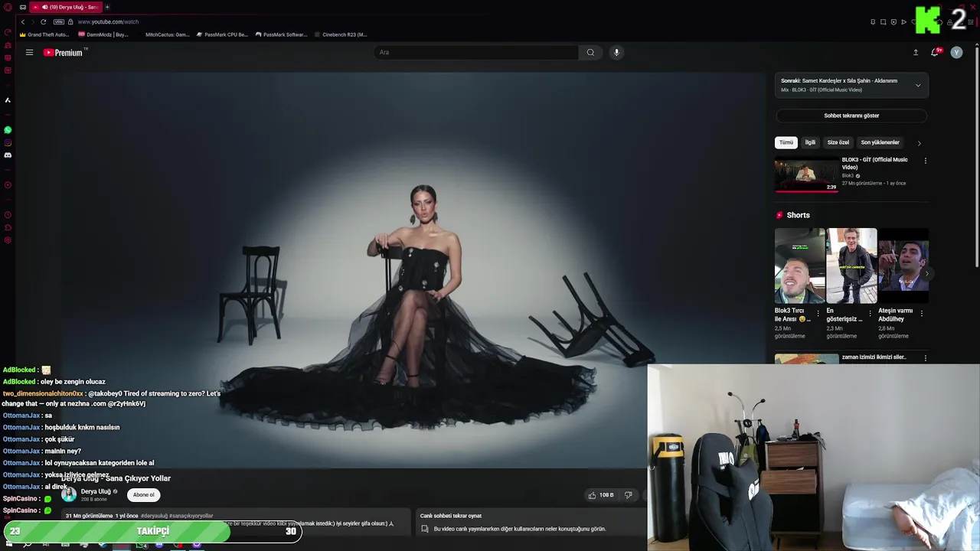Go back with the browser back arrow
Viewport: 980px width, 551px height.
click(23, 22)
